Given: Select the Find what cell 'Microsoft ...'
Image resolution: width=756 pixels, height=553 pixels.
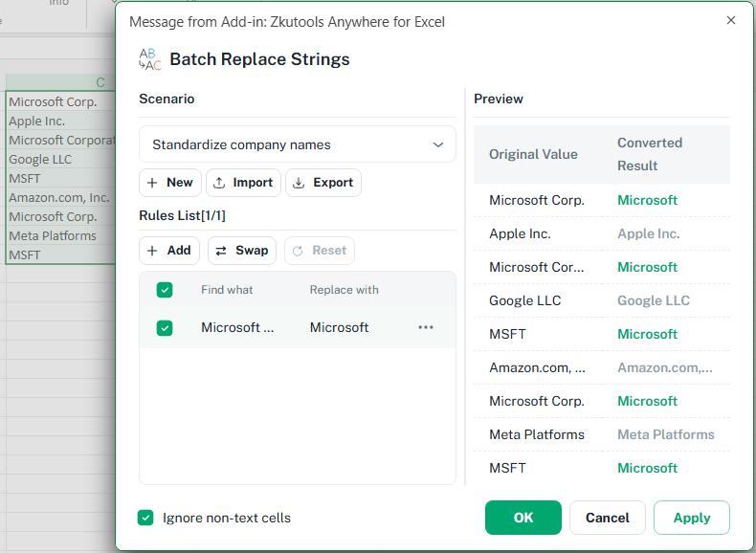Looking at the screenshot, I should 237,327.
